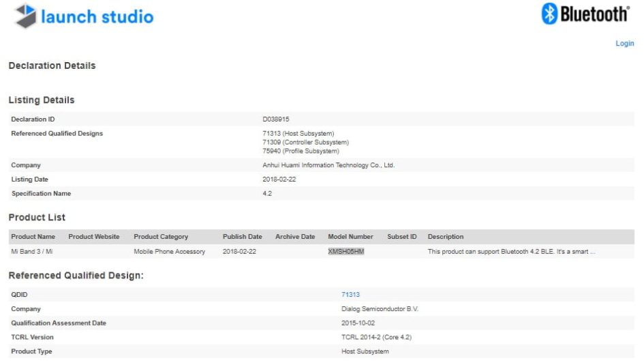This screenshot has width=644, height=361.
Task: Click the Product Name column header
Action: coord(33,236)
